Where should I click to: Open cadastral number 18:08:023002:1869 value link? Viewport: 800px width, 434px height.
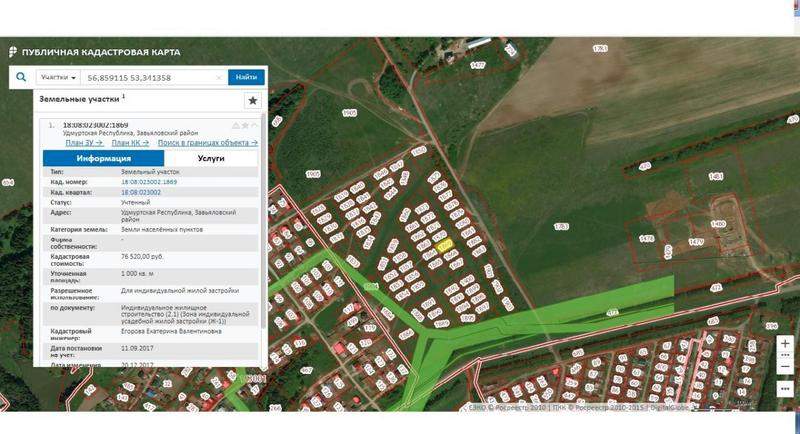(149, 182)
